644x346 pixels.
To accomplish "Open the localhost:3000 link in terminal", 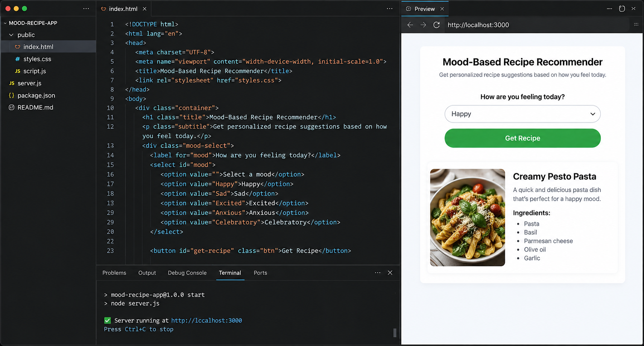I will point(207,320).
